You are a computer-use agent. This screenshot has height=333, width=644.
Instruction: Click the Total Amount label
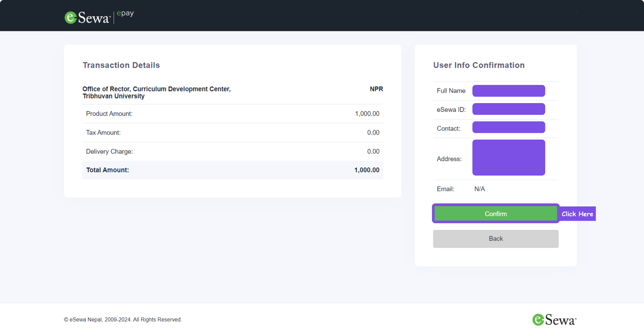tap(107, 170)
